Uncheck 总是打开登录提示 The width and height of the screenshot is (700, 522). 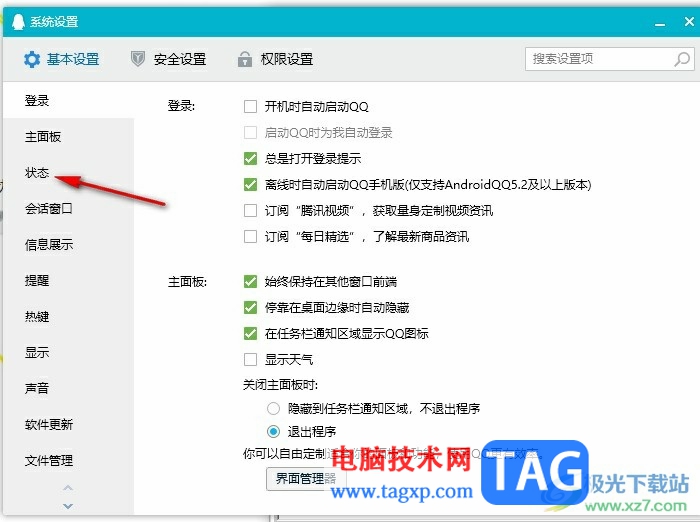tap(250, 159)
